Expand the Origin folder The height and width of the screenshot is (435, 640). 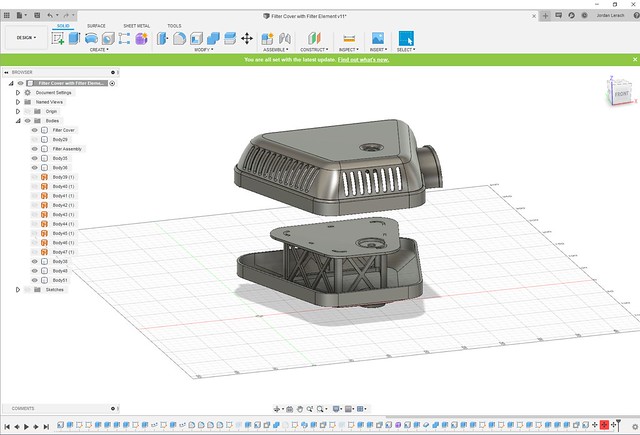[18, 111]
